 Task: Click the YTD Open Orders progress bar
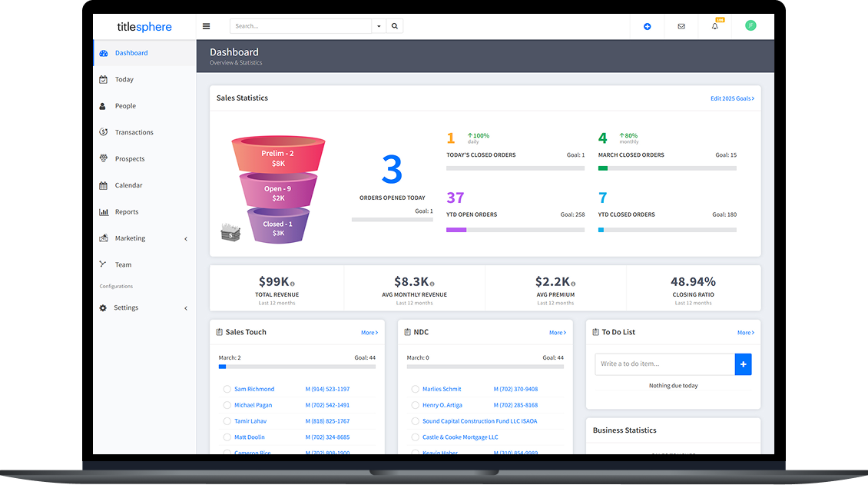coord(515,230)
